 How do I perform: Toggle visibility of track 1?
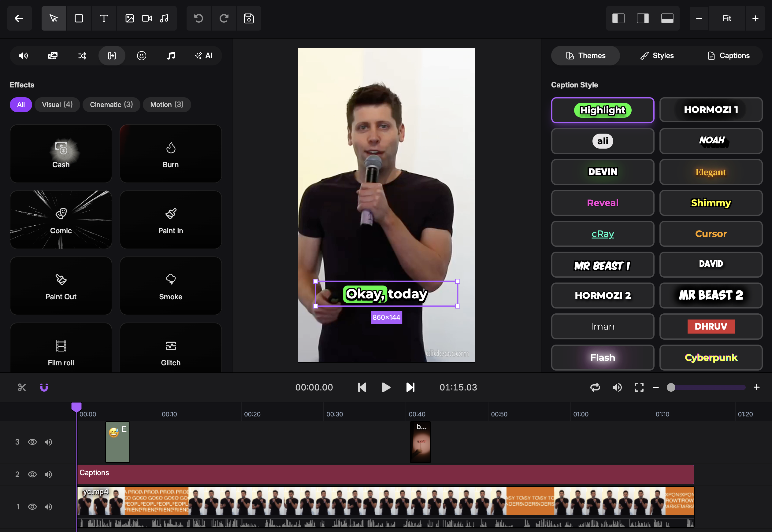click(x=32, y=507)
